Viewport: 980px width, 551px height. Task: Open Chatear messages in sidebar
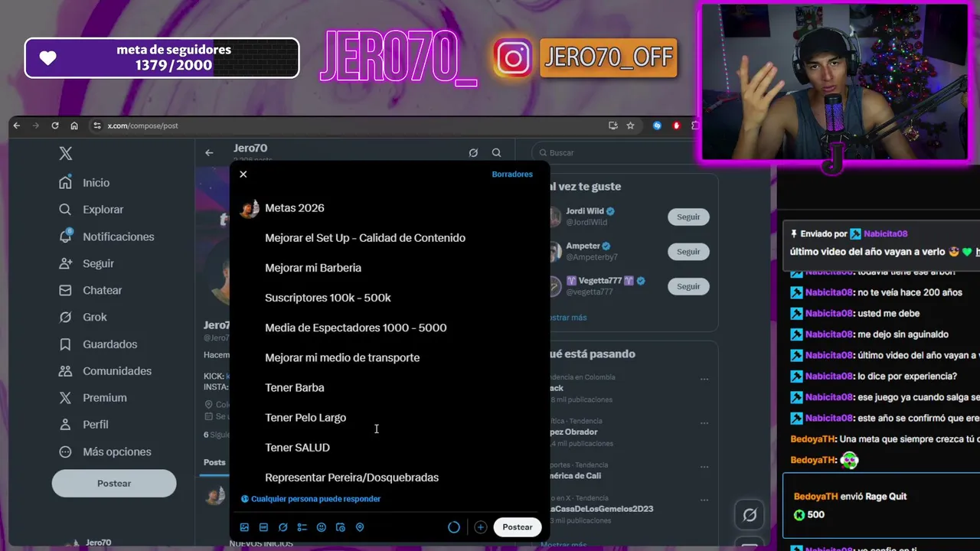(x=91, y=291)
